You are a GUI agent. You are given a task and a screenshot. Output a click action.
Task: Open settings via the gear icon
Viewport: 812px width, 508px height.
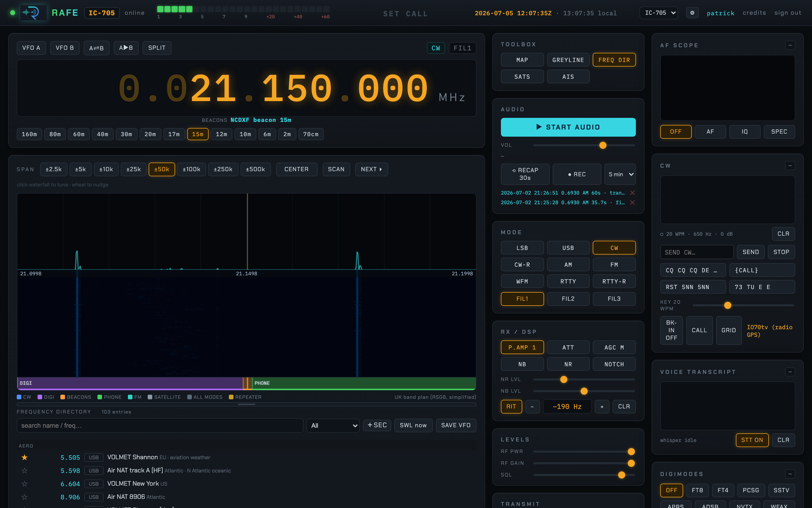692,13
